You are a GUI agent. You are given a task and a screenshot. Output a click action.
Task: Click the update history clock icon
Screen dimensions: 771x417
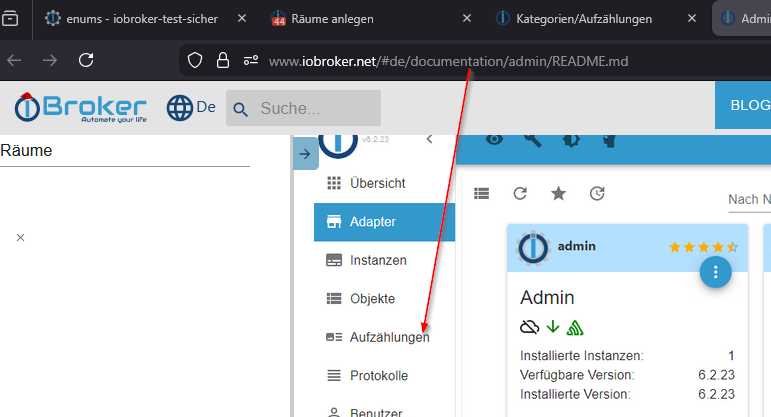coord(597,194)
